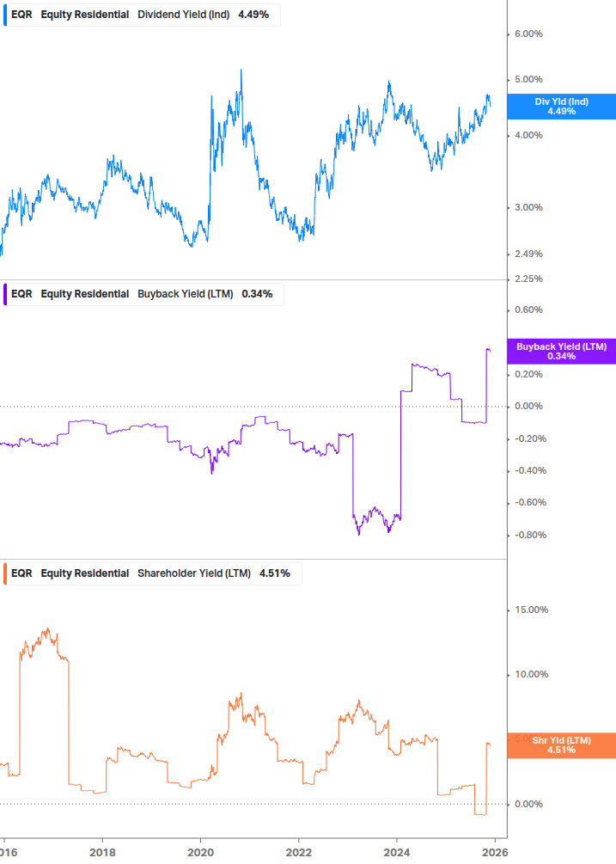Click the 15.00% tick on shareholder yield axis
616x864 pixels.
point(531,610)
